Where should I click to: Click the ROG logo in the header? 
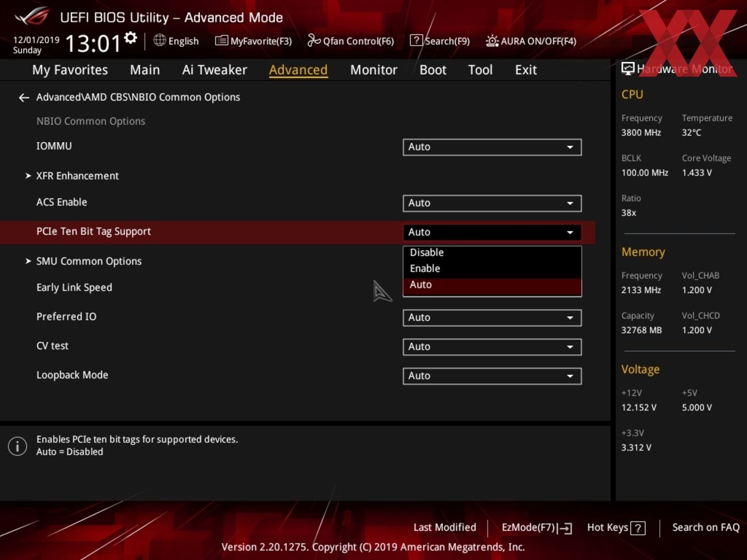pyautogui.click(x=32, y=16)
